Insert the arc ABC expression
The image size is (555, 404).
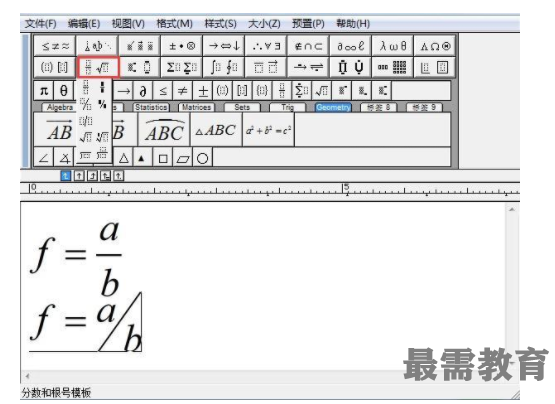(164, 130)
